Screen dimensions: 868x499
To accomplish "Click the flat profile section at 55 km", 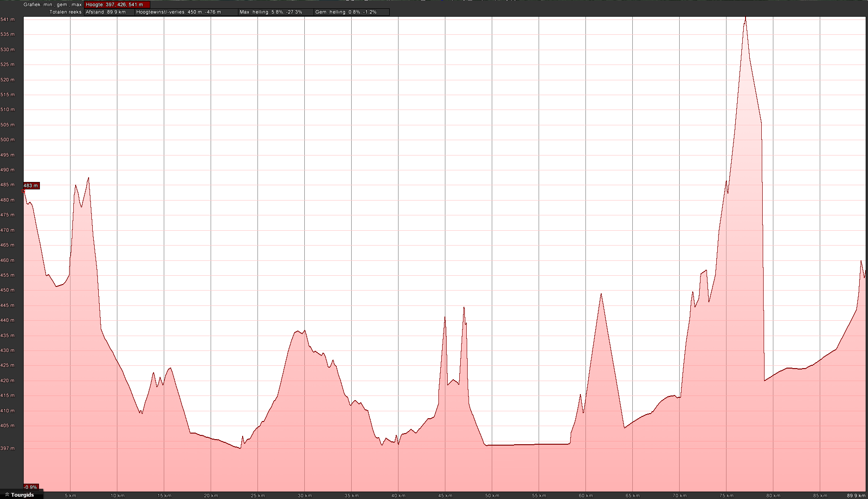I will tap(539, 444).
